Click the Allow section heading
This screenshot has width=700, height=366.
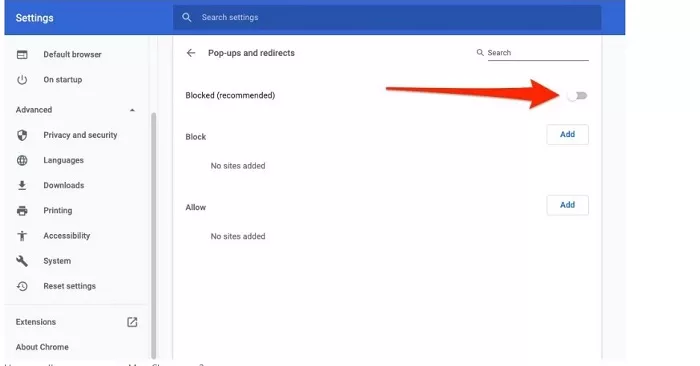click(x=196, y=208)
